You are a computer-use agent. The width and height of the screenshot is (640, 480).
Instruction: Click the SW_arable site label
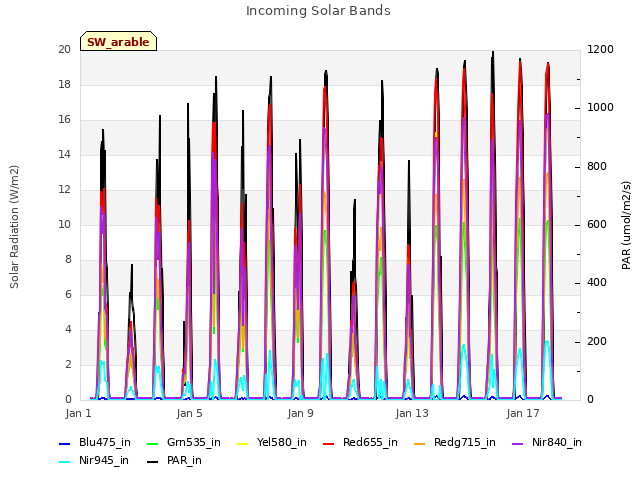pyautogui.click(x=118, y=41)
